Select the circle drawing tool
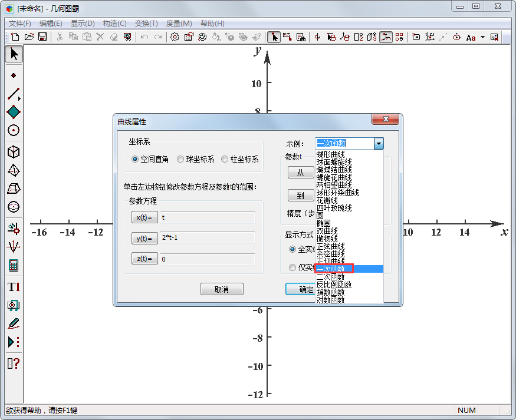The height and width of the screenshot is (420, 516). [x=13, y=131]
